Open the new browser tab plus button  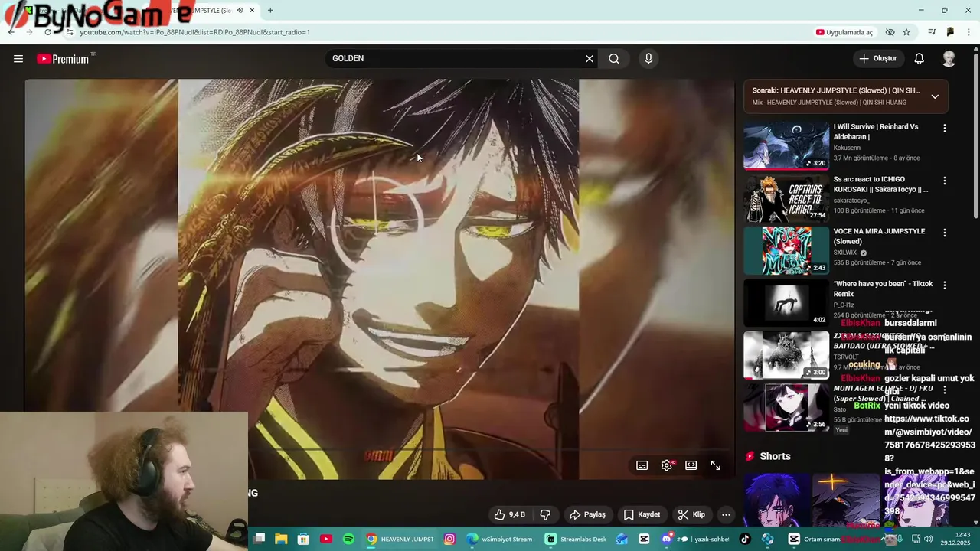pyautogui.click(x=270, y=11)
